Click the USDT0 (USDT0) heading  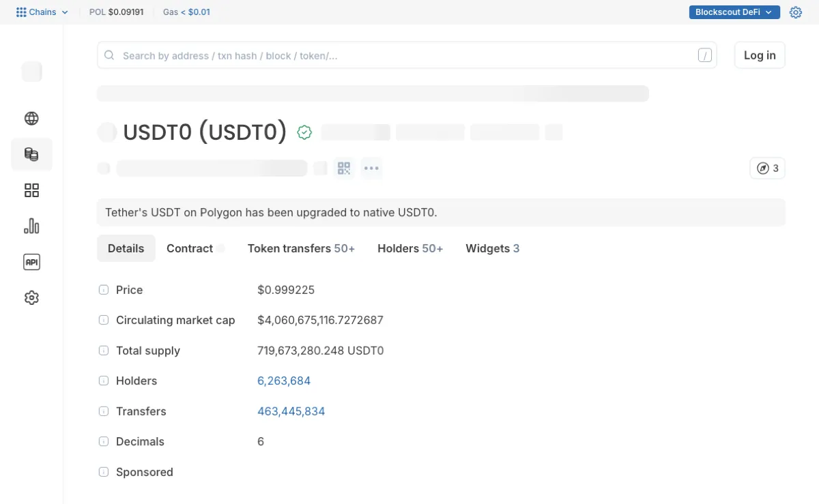pyautogui.click(x=205, y=132)
